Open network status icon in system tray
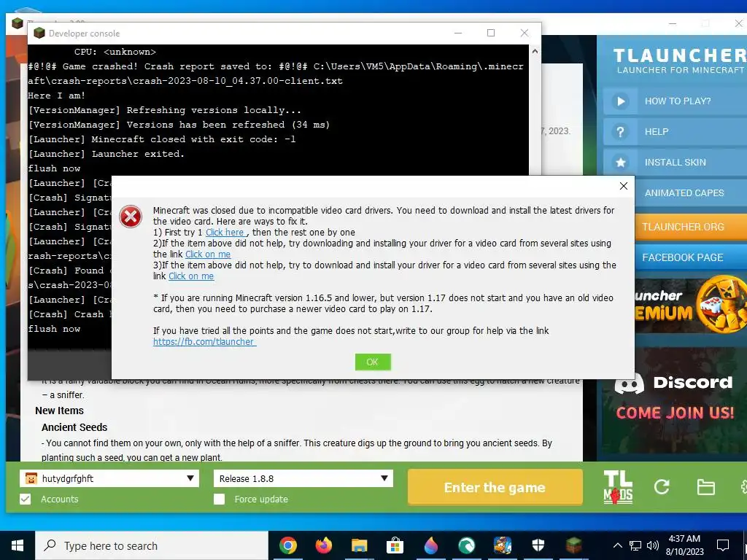The height and width of the screenshot is (560, 747). [x=635, y=545]
